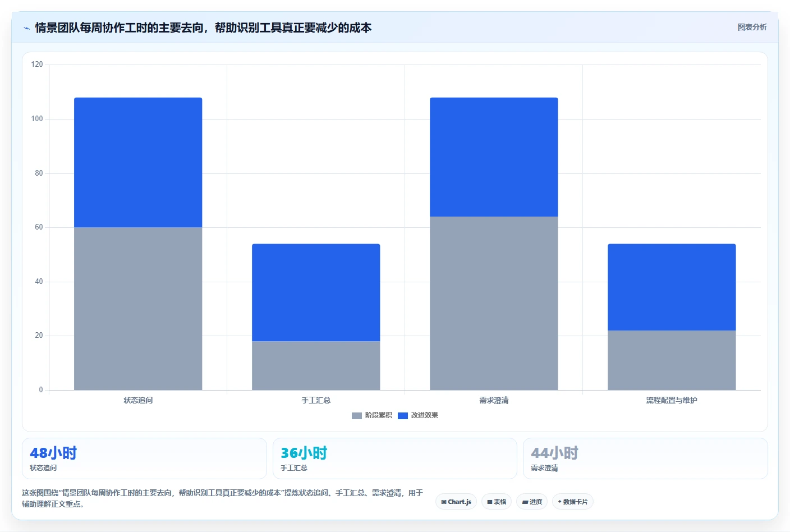Image resolution: width=790 pixels, height=532 pixels.
Task: Select the 数据卡片 tag pill
Action: coord(573,502)
